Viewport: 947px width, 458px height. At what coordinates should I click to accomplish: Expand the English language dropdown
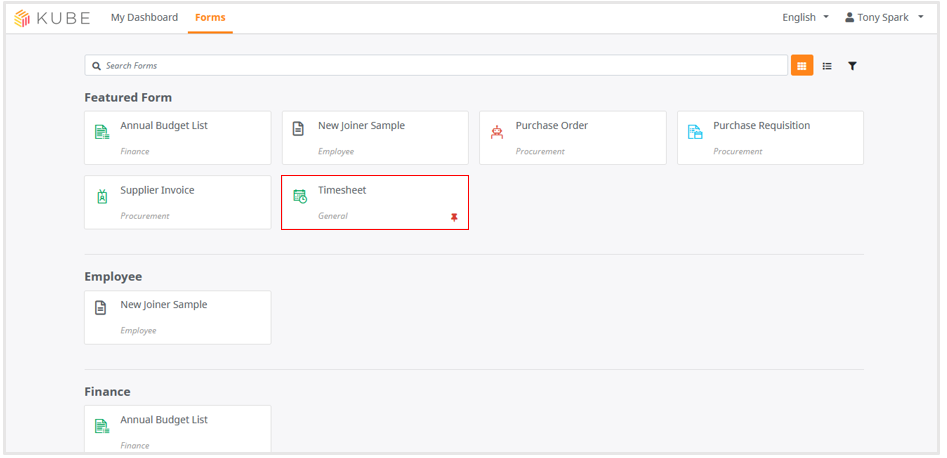(806, 18)
